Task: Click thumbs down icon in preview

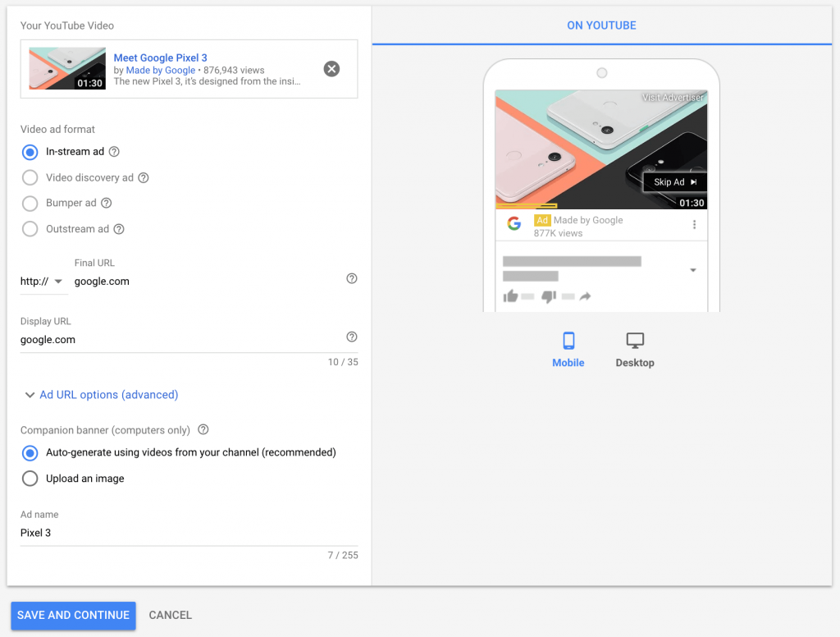Action: (549, 296)
